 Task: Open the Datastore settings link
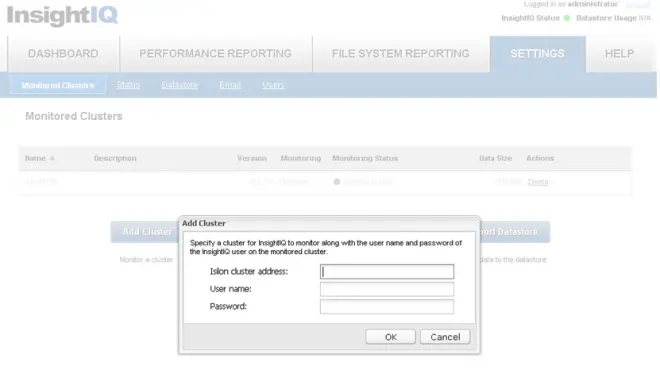(179, 85)
